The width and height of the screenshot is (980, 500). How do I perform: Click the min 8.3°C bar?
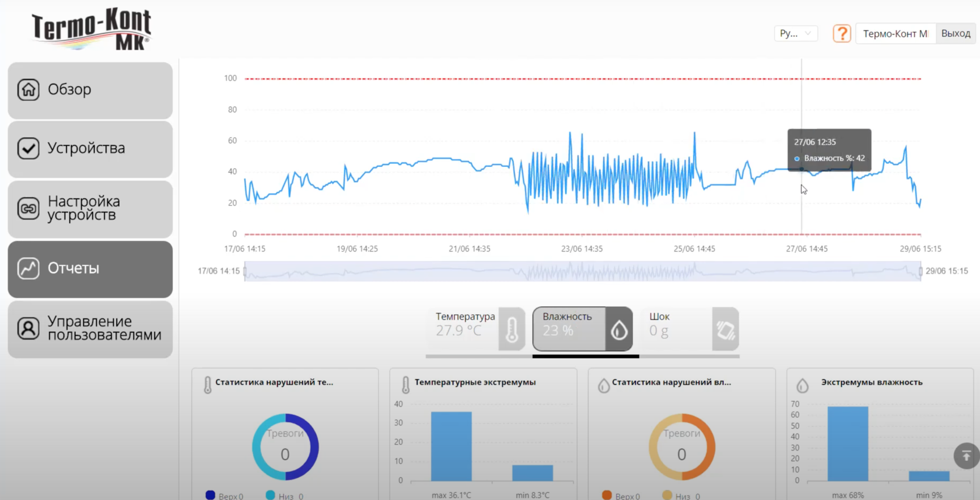pos(533,473)
